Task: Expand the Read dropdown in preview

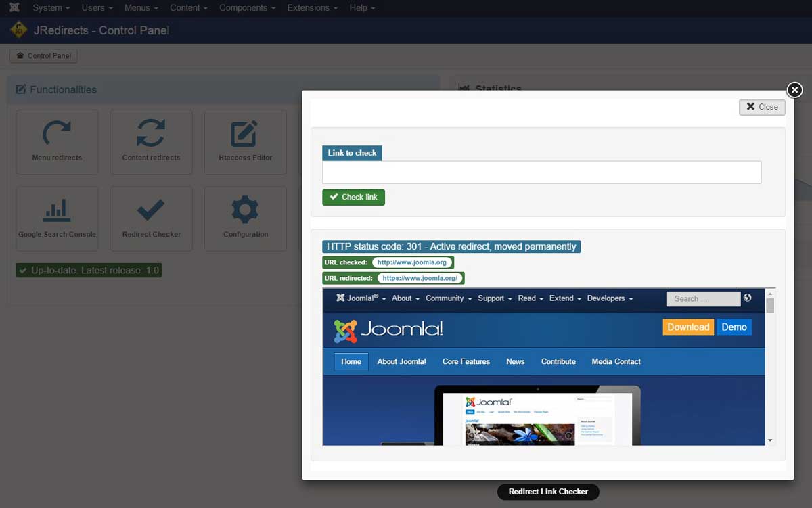Action: pos(531,298)
